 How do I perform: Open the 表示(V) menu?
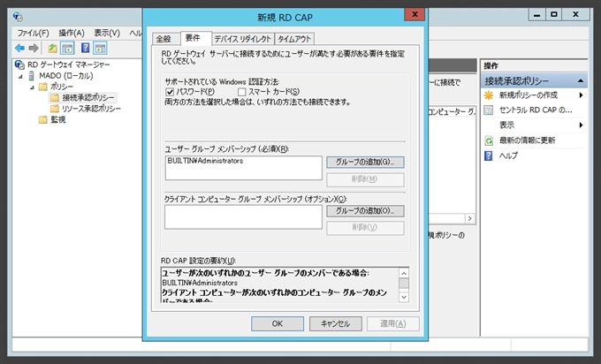(107, 33)
